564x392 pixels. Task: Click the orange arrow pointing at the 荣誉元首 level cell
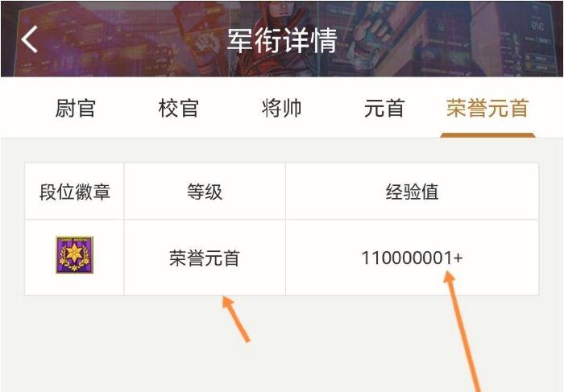(235, 319)
